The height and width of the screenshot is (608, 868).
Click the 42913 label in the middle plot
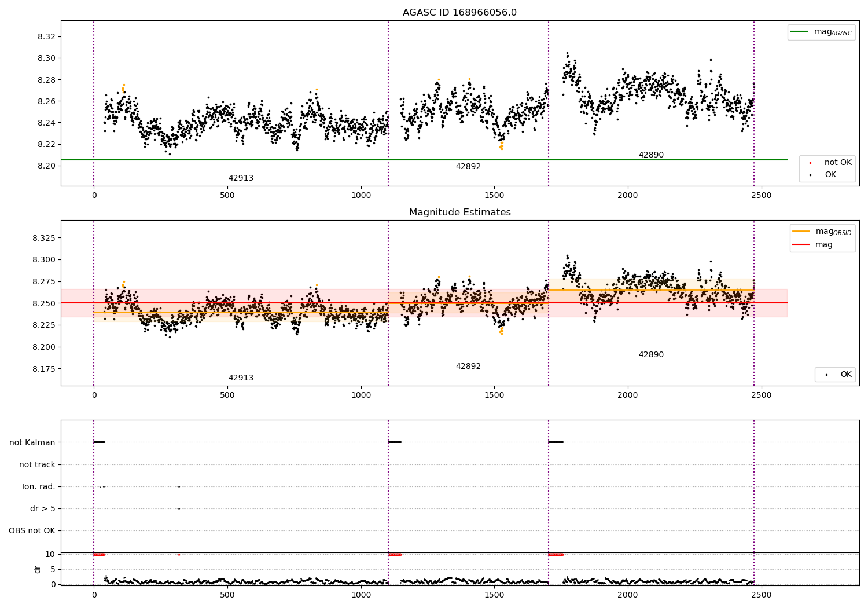[x=241, y=378]
